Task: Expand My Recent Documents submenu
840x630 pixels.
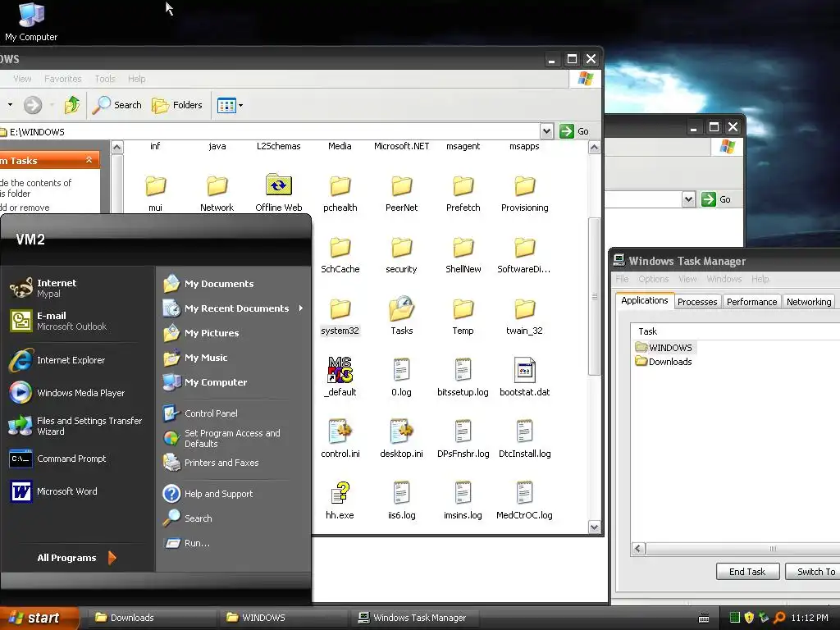Action: [233, 308]
